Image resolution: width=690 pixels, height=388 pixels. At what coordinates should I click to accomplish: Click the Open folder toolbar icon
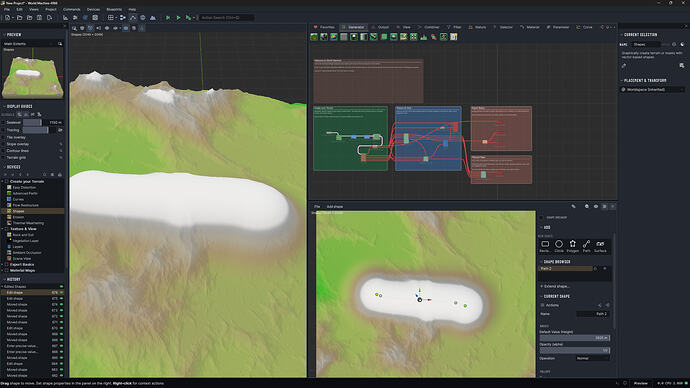coord(19,18)
